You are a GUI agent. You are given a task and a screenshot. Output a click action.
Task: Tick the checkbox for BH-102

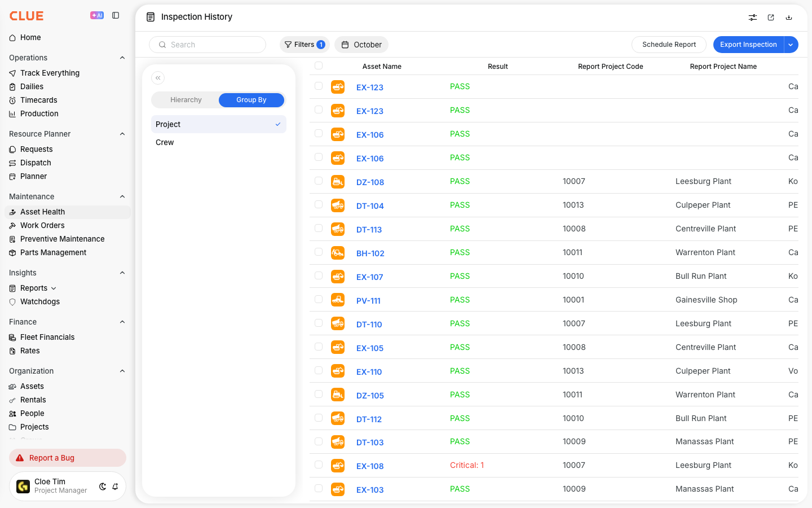(319, 252)
